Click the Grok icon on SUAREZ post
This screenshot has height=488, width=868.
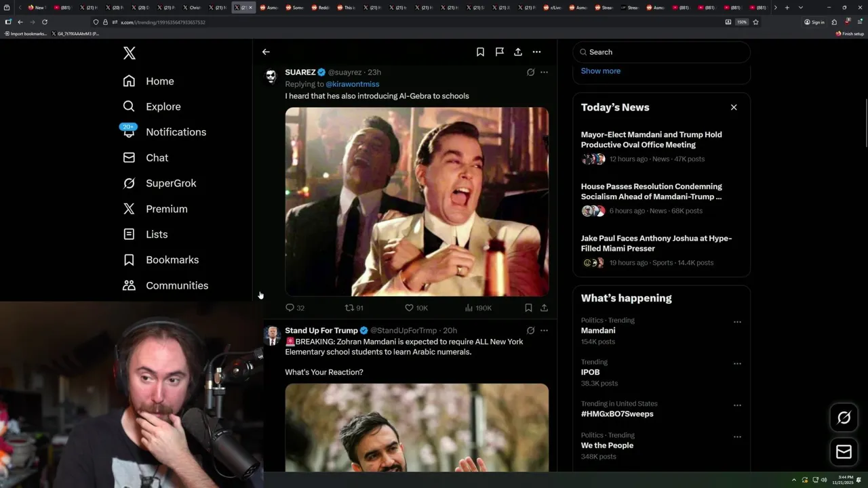[530, 73]
